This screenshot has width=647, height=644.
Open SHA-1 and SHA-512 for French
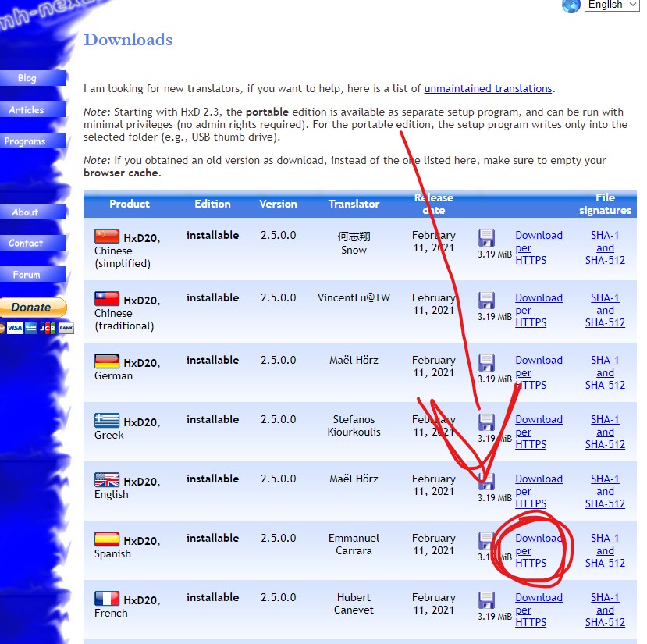click(x=605, y=610)
